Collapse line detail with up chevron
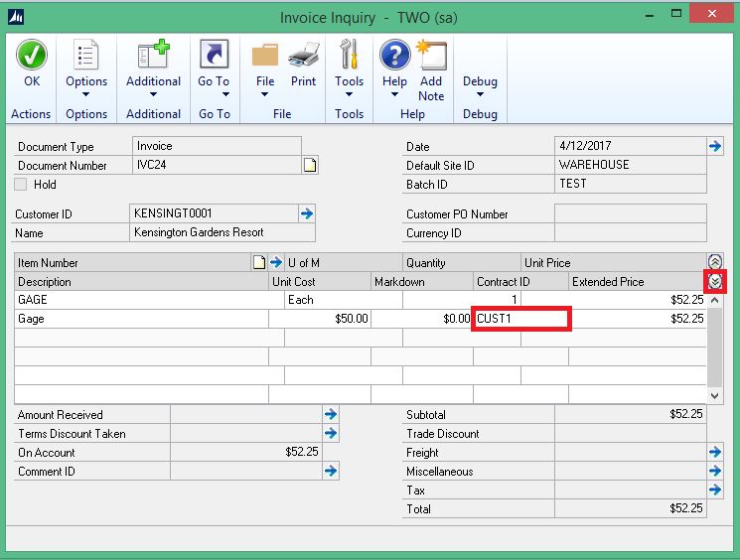 715,261
